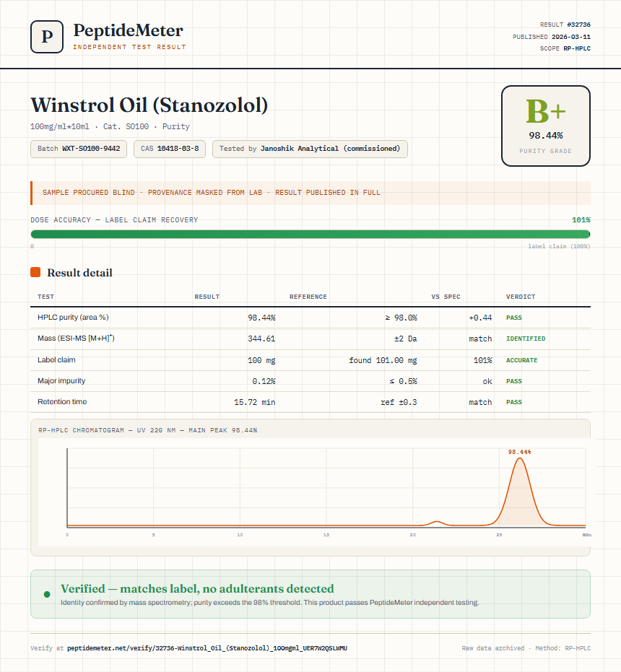Click the +0.44 vs spec value

[480, 318]
